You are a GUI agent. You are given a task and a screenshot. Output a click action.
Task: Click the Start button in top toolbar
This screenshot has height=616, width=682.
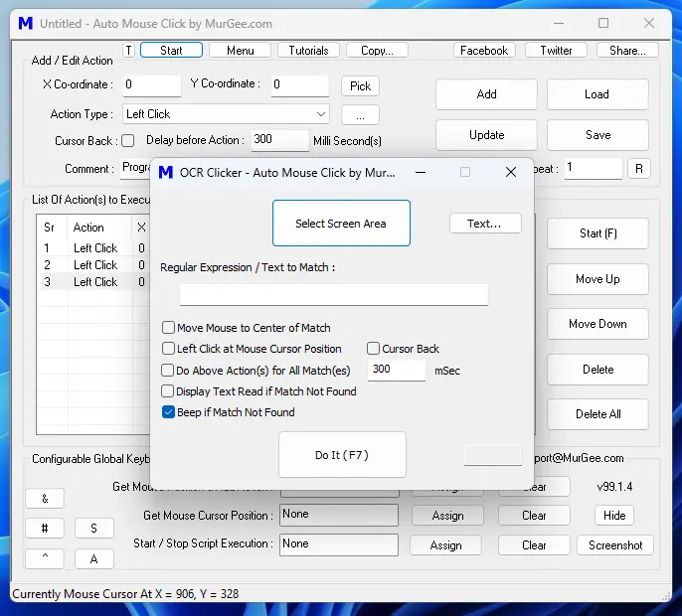click(x=171, y=50)
